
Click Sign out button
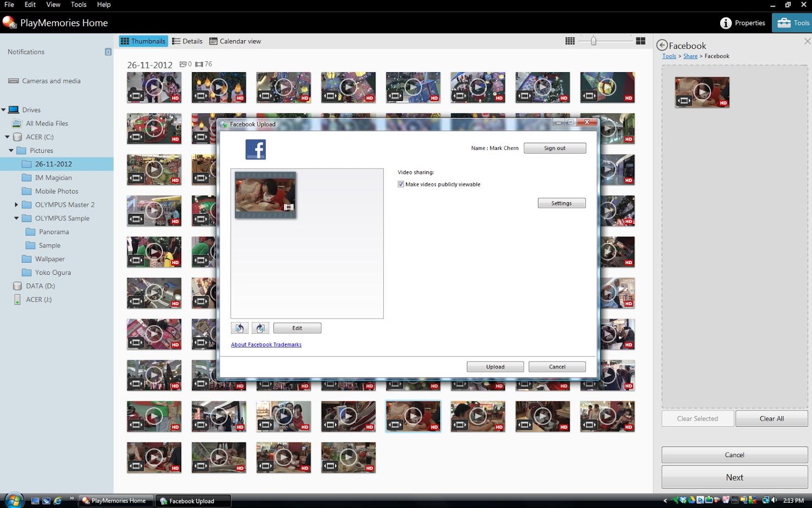[x=555, y=148]
